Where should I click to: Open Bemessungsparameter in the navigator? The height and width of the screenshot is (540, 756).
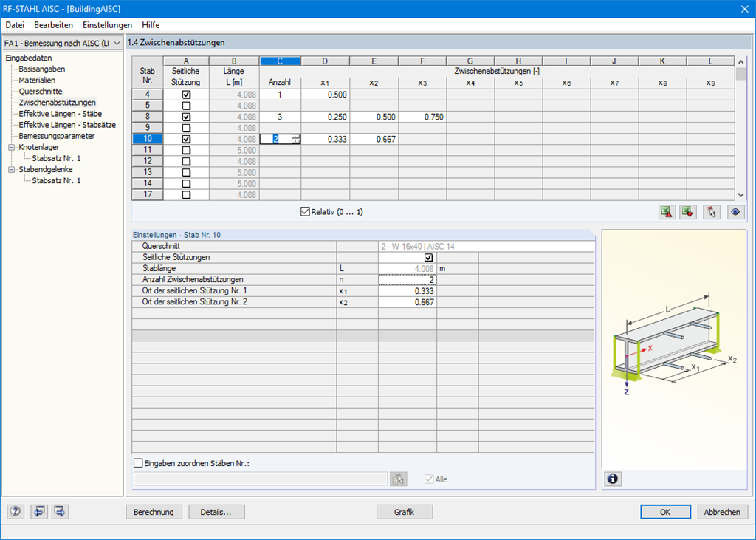click(x=57, y=136)
